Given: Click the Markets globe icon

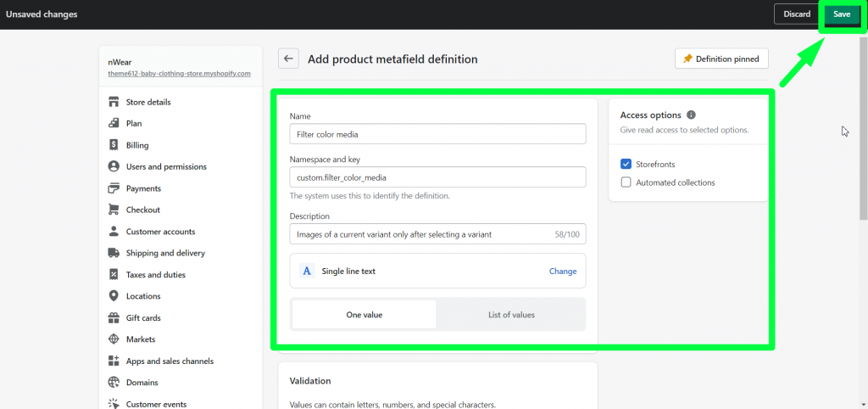Looking at the screenshot, I should [x=114, y=339].
